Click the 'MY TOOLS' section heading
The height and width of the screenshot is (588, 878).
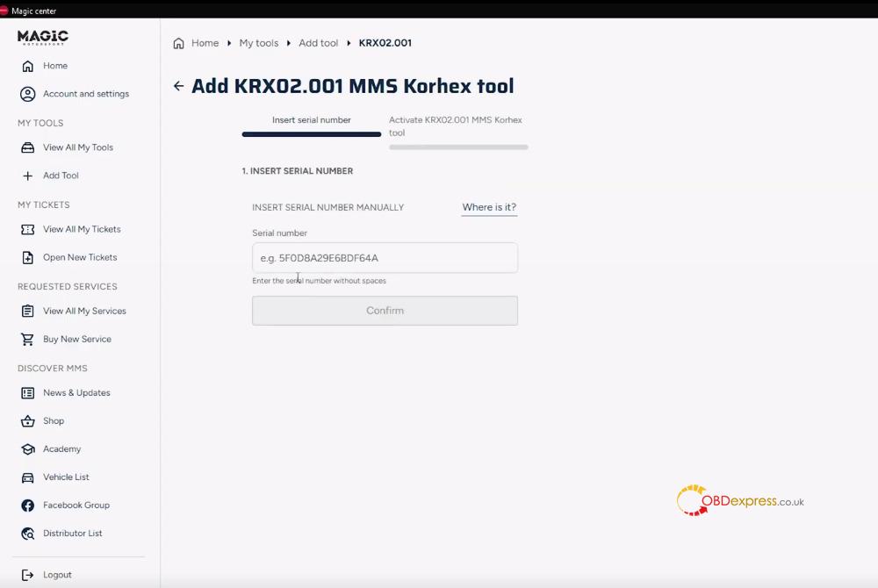[x=40, y=123]
